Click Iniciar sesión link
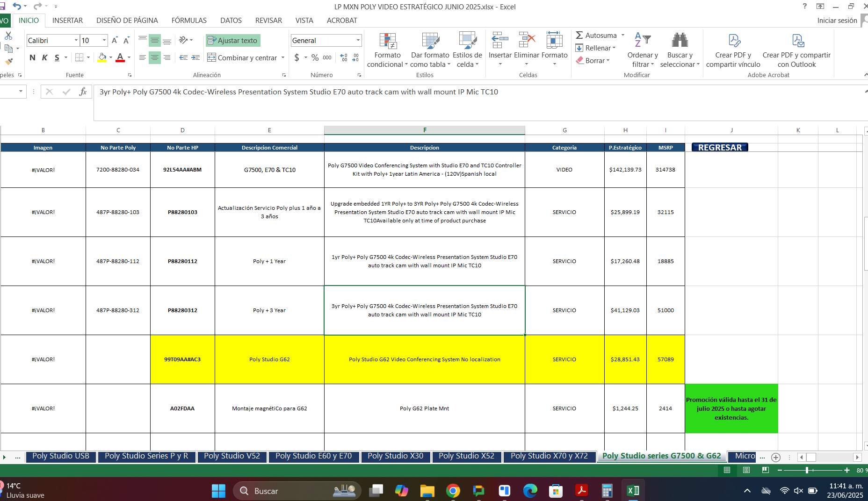Viewport: 868px width, 501px height. pyautogui.click(x=837, y=21)
